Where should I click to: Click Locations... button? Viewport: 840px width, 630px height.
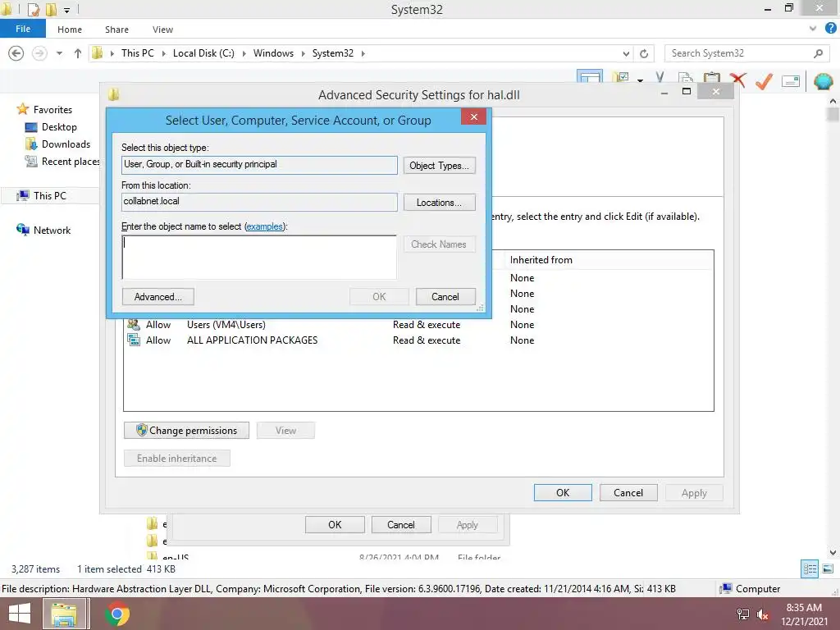tap(440, 203)
